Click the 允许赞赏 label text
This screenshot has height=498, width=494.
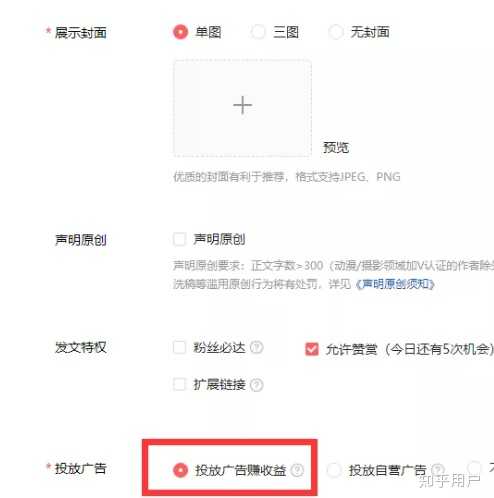pos(351,349)
